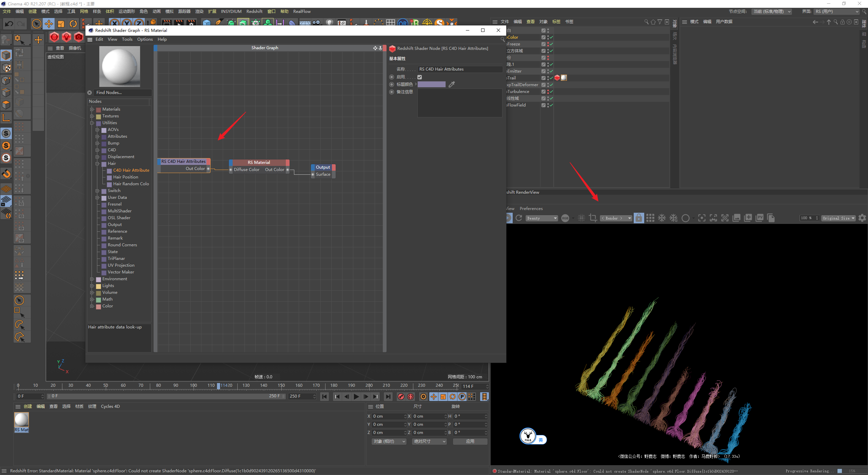This screenshot has height=475, width=868.
Task: Click the purple title color swatch
Action: point(431,84)
